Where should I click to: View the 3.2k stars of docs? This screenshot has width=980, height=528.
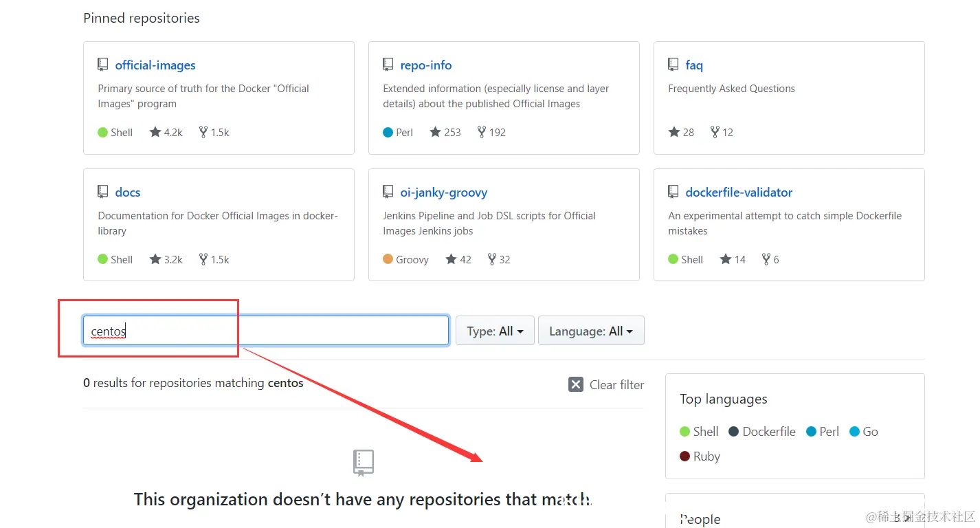[x=166, y=259]
